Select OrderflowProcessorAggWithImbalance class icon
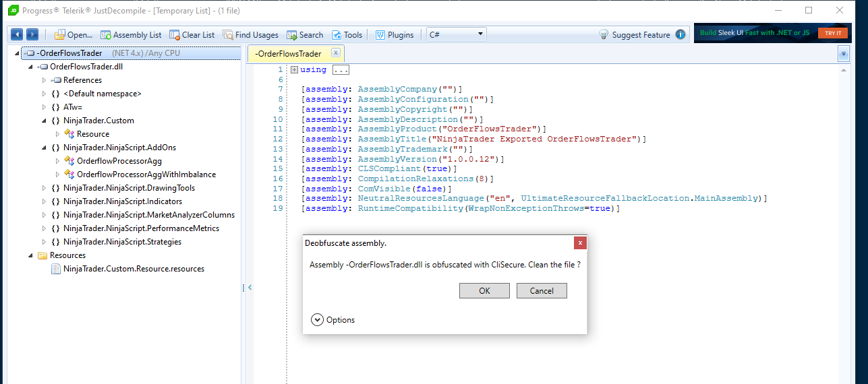Image resolution: width=868 pixels, height=384 pixels. point(69,174)
